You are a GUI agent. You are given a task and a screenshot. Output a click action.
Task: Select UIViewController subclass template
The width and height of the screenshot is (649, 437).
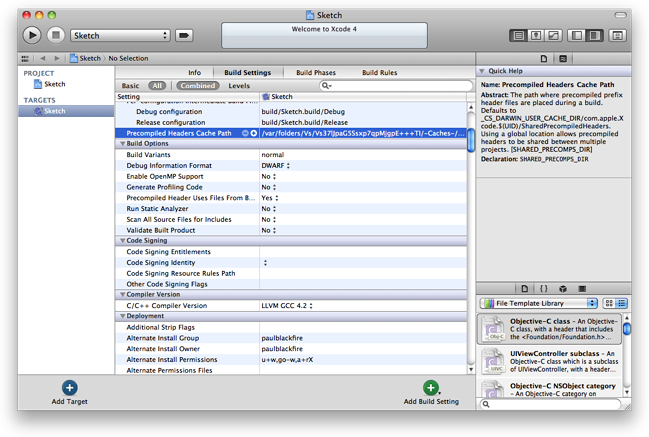click(x=550, y=361)
